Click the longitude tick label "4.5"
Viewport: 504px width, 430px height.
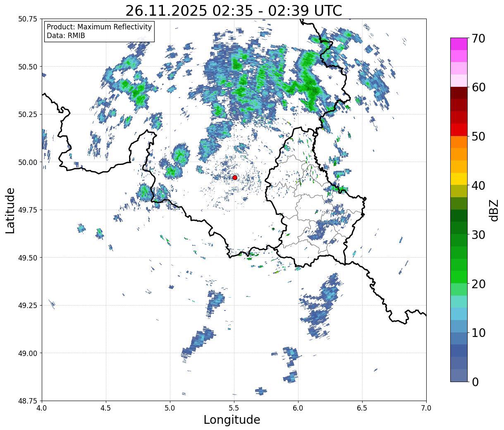point(106,408)
